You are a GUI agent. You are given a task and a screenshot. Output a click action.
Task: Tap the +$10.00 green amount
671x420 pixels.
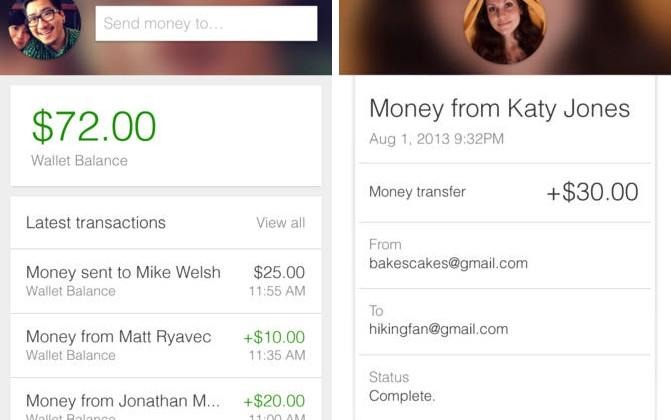point(274,337)
